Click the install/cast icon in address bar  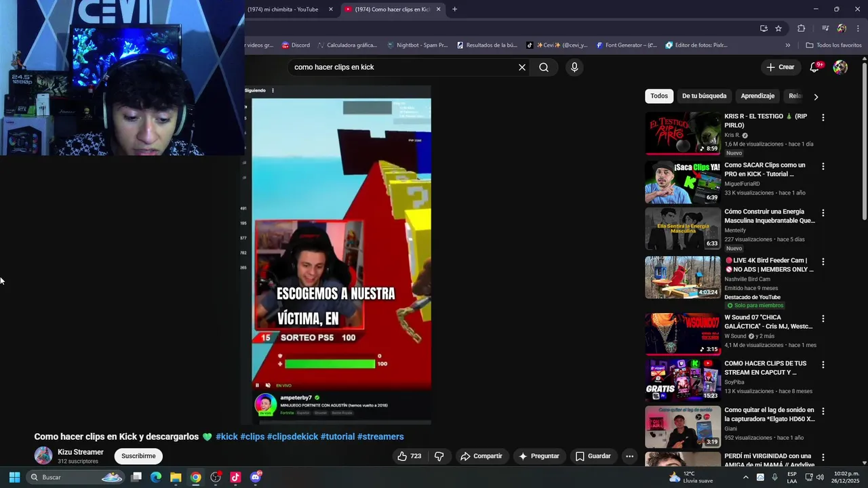(764, 28)
